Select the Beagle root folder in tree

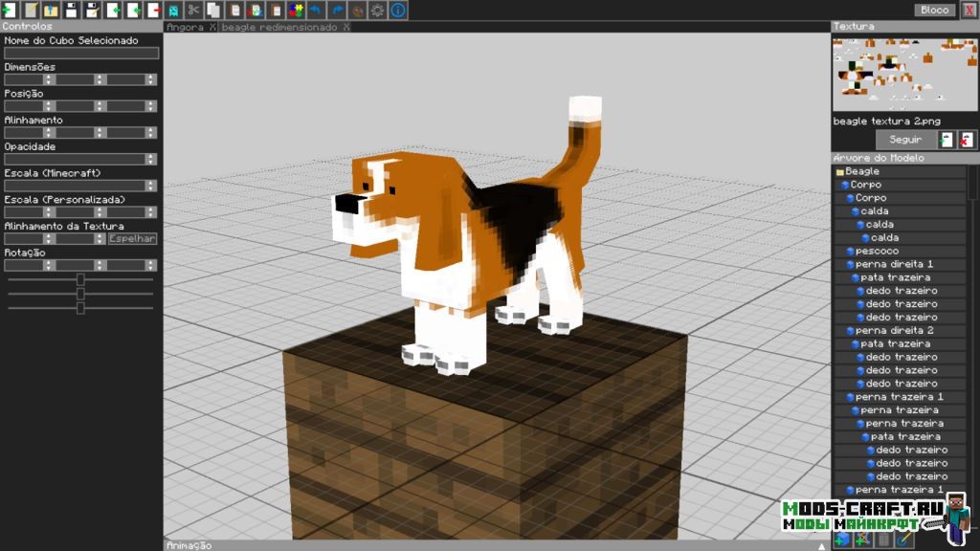[861, 171]
